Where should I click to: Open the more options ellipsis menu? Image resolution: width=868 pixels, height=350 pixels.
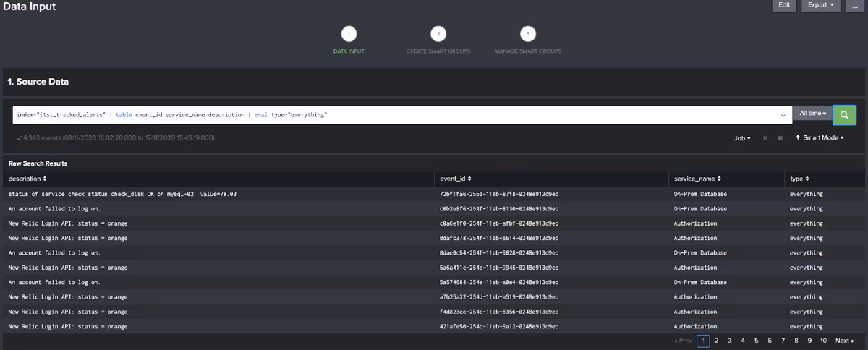(854, 5)
